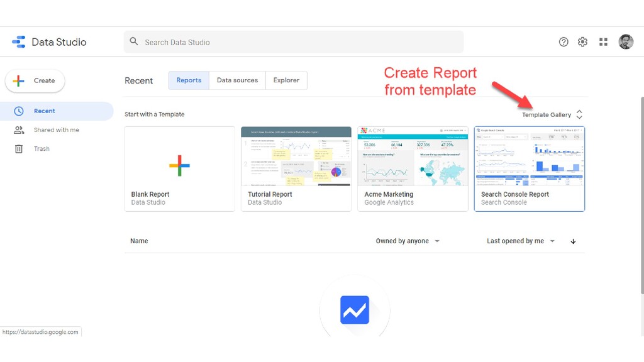Screen dimensions: 644x362
Task: Click the 'Start with a Template' label
Action: tap(155, 114)
